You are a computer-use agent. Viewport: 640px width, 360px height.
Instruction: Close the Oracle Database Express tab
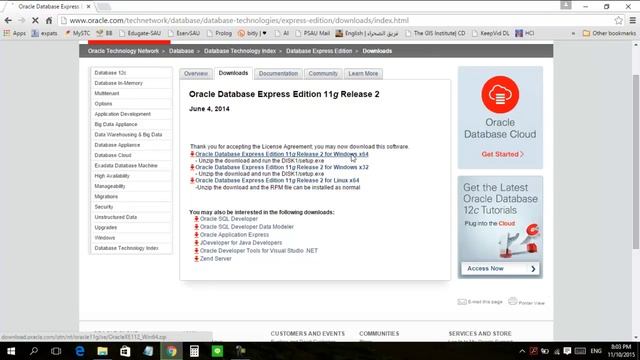pyautogui.click(x=88, y=7)
